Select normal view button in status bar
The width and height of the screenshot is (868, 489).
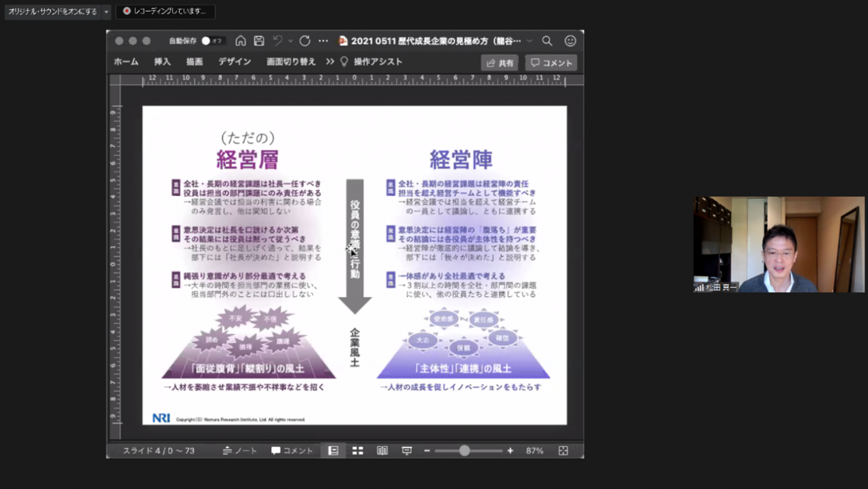point(333,451)
